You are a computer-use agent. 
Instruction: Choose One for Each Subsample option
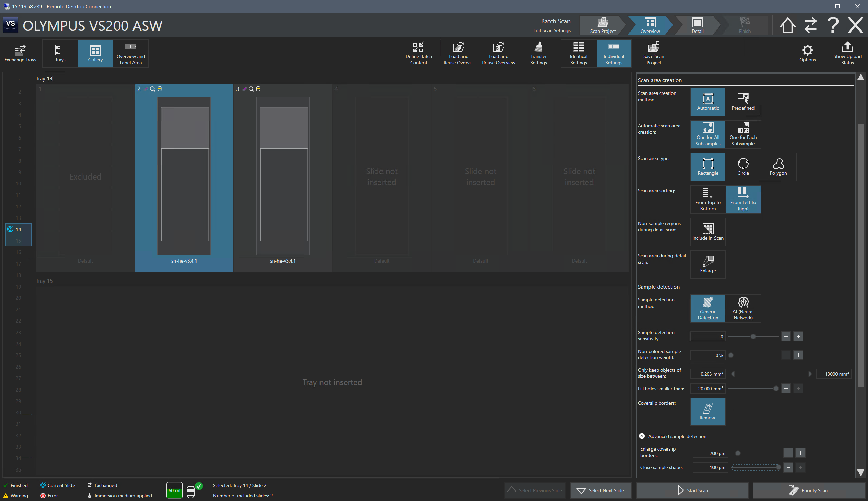743,134
